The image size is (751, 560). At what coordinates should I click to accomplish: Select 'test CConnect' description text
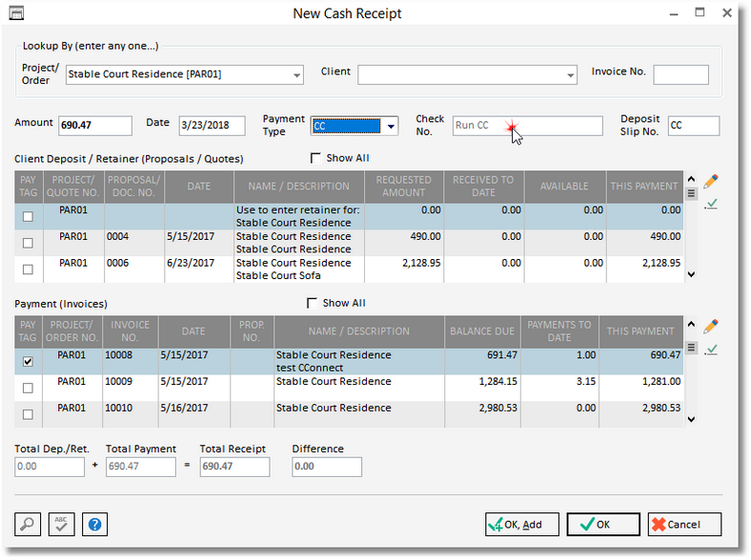click(x=310, y=368)
